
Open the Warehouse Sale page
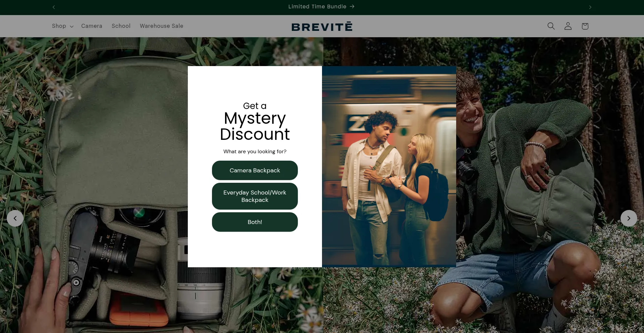click(161, 26)
